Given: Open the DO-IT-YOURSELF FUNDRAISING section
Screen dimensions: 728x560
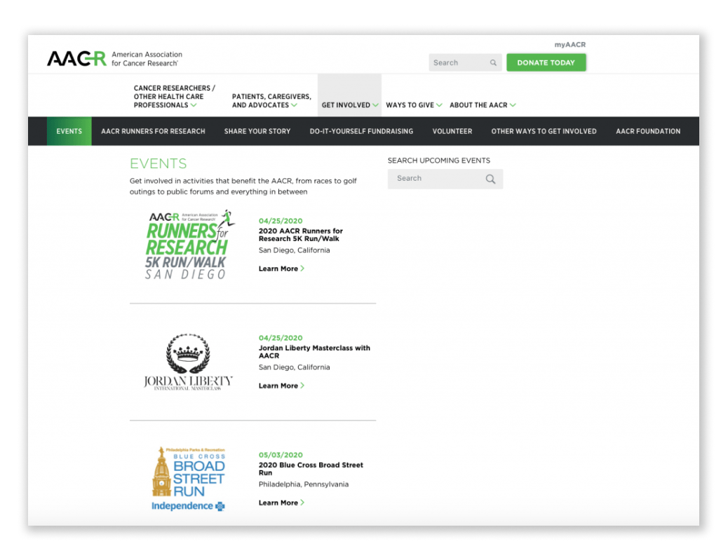Looking at the screenshot, I should coord(361,131).
